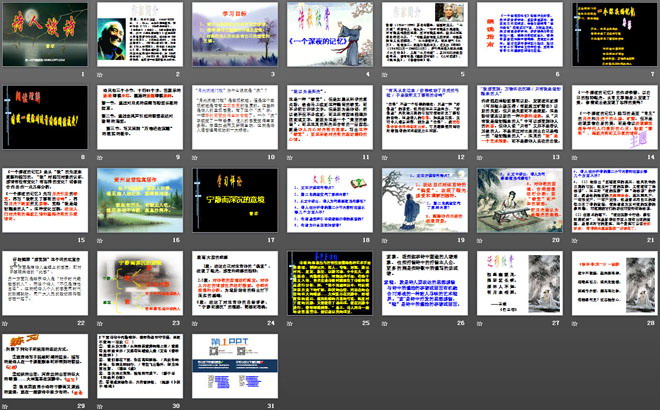Select slide 4 《一个深夜的记忆》 thumbnail
The width and height of the screenshot is (660, 410).
pyautogui.click(x=330, y=34)
